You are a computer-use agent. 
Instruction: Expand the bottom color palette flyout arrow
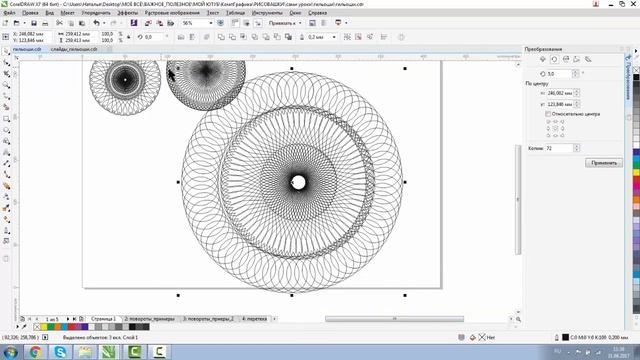pos(18,327)
